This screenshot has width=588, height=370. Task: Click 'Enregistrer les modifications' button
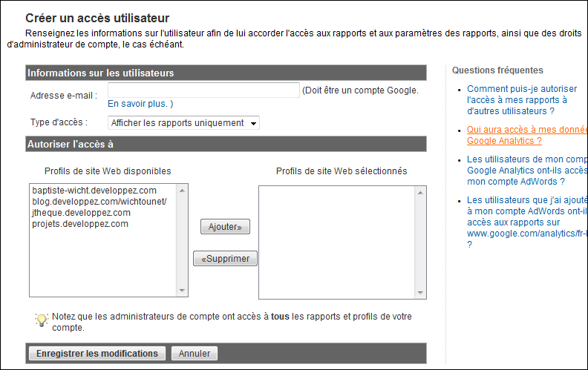[97, 354]
